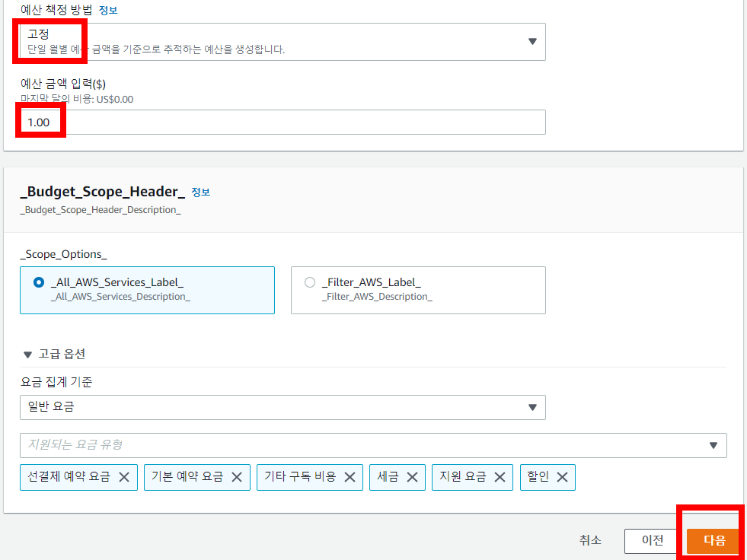Click the _Budget_Scope_Header_Description_ text
This screenshot has height=560, width=747.
[101, 210]
